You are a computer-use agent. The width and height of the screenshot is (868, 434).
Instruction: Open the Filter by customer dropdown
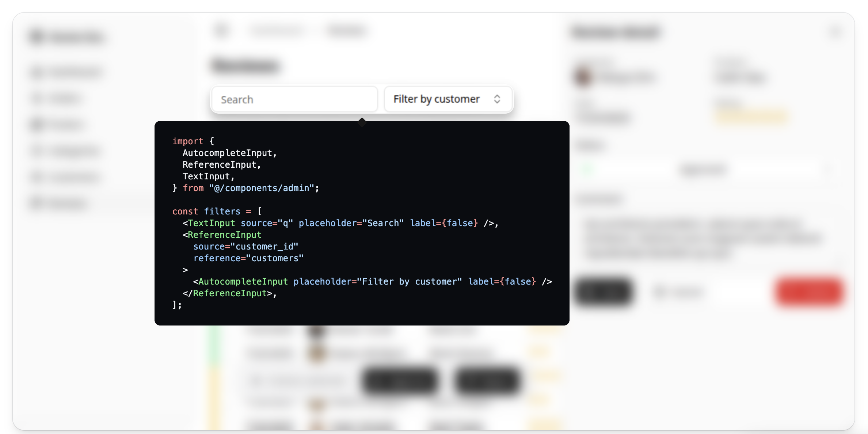(448, 99)
